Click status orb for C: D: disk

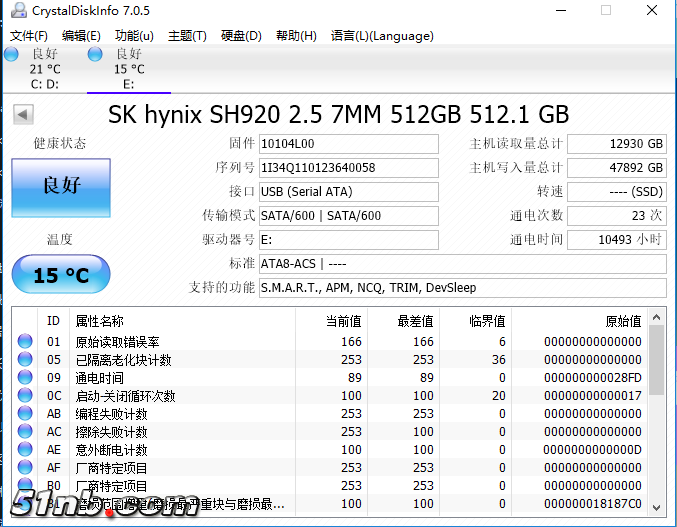(11, 54)
